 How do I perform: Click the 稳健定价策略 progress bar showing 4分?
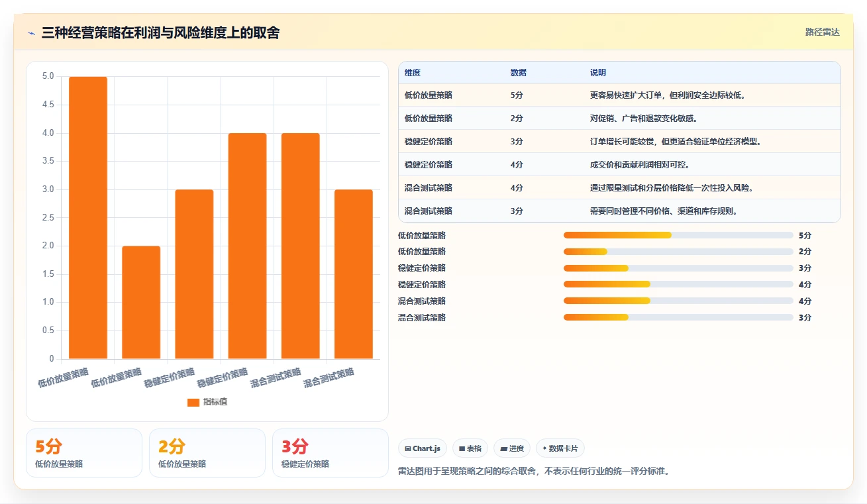click(678, 285)
